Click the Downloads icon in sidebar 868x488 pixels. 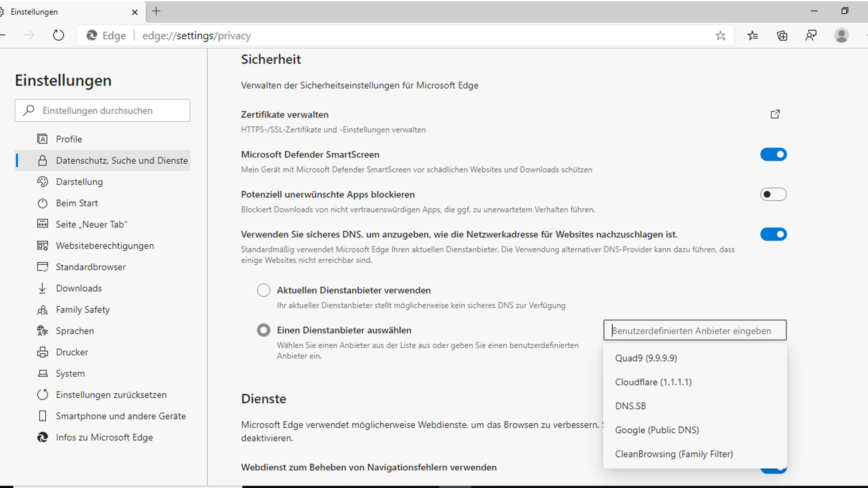pyautogui.click(x=42, y=288)
